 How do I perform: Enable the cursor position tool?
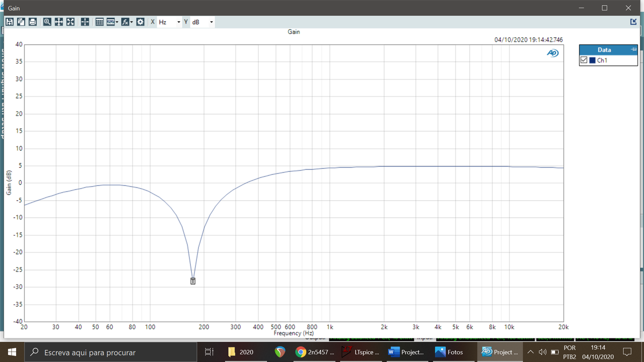point(85,22)
